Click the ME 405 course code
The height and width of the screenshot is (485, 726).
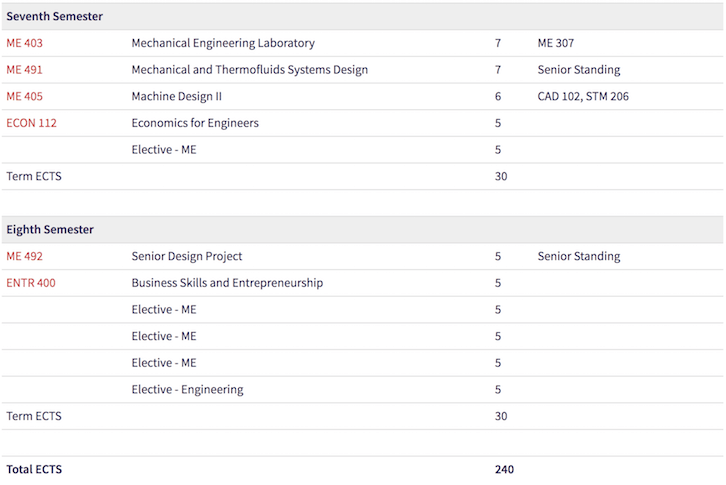25,97
